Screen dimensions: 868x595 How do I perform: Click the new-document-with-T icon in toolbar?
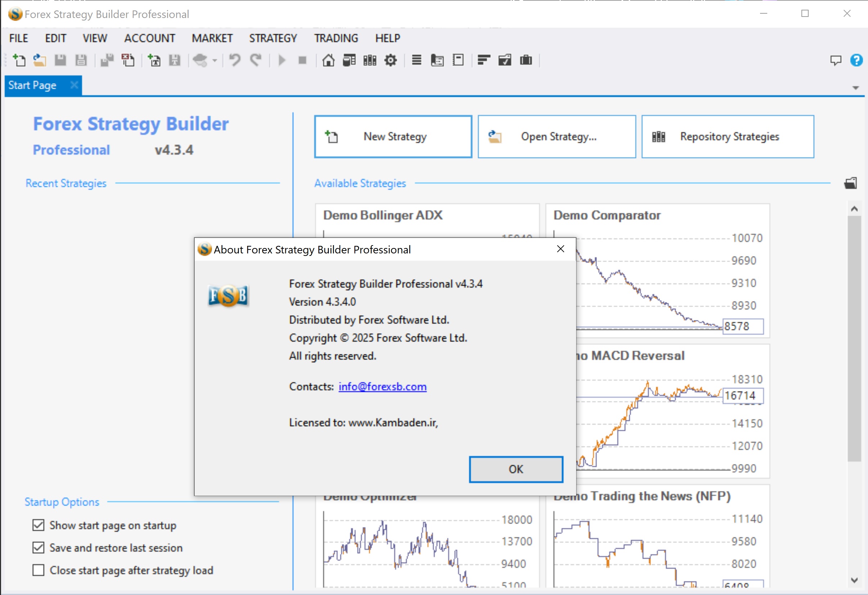154,60
